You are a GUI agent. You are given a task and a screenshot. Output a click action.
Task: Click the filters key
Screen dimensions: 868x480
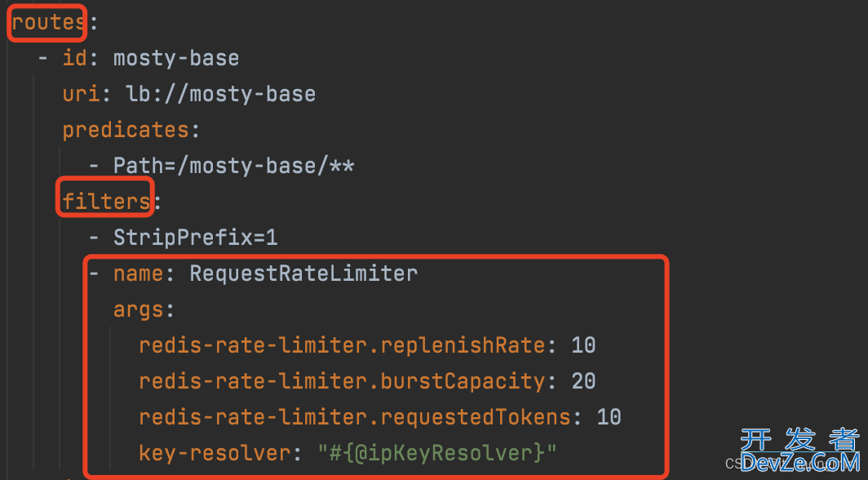pyautogui.click(x=106, y=202)
